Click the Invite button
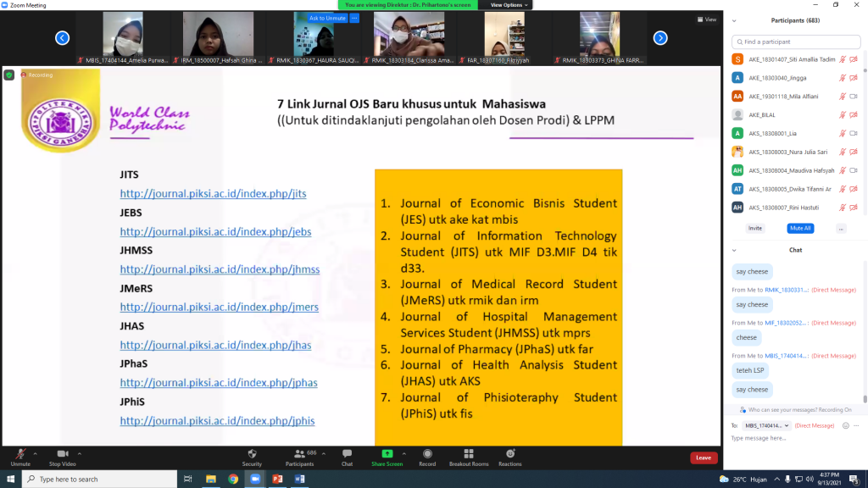Viewport: 868px width, 488px height. pyautogui.click(x=755, y=228)
